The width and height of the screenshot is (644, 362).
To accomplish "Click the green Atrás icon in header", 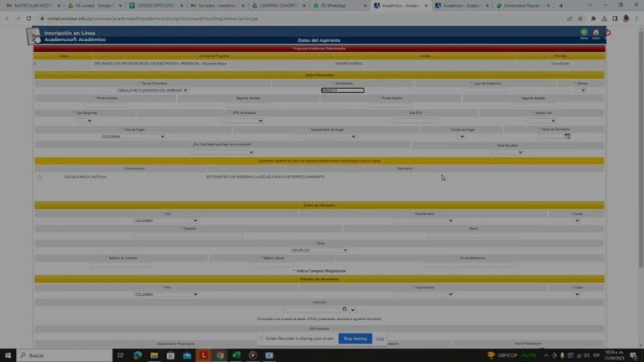I will pos(584,33).
